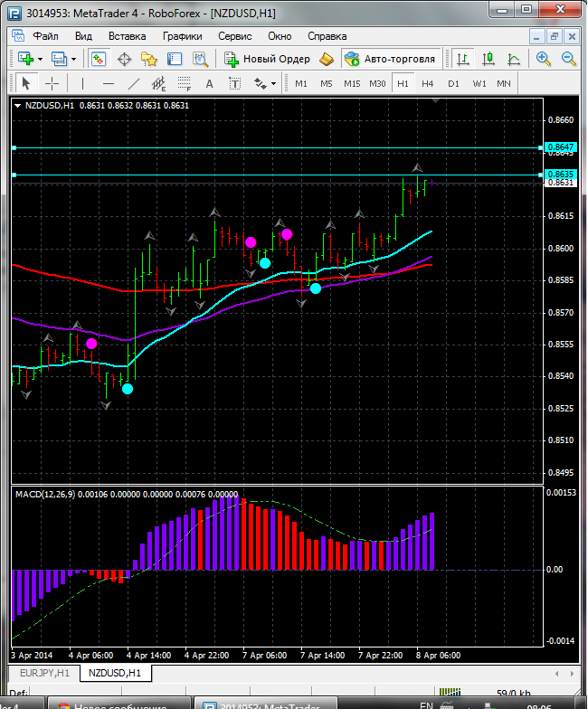Select the text A tool
Image resolution: width=588 pixels, height=709 pixels.
click(209, 84)
